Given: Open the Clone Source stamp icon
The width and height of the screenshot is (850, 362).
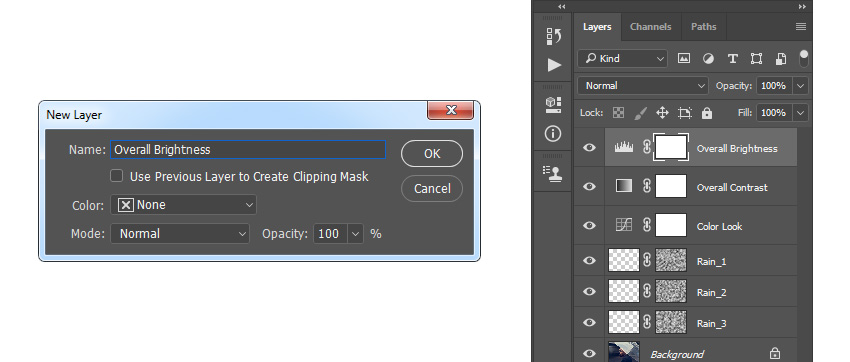Looking at the screenshot, I should click(553, 172).
